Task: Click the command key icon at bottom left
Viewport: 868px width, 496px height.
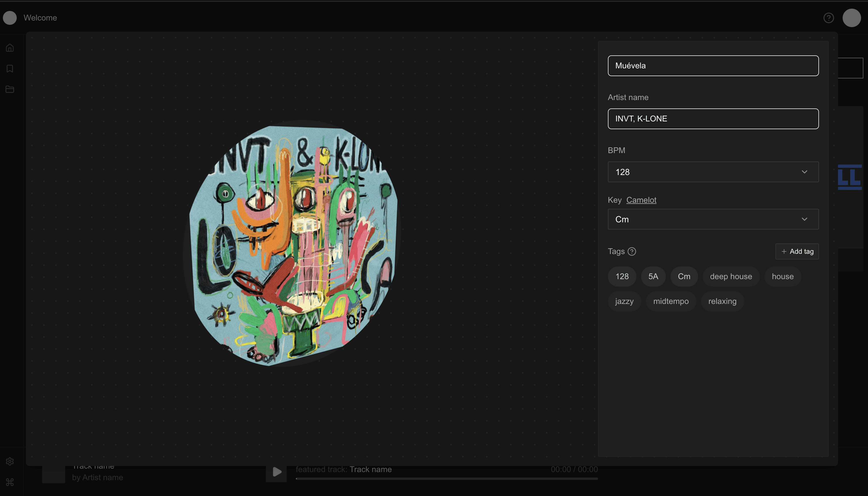Action: point(10,482)
